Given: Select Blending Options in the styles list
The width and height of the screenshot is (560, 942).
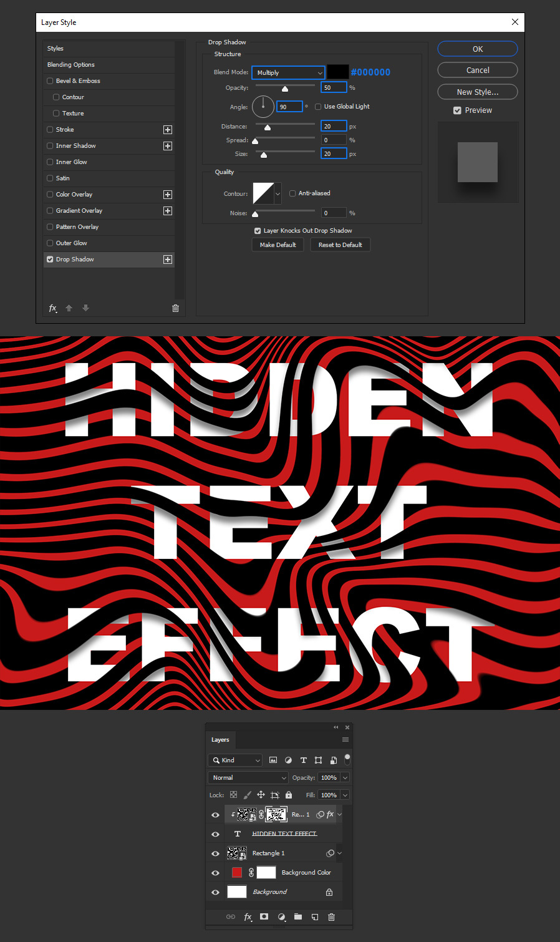Looking at the screenshot, I should click(71, 65).
